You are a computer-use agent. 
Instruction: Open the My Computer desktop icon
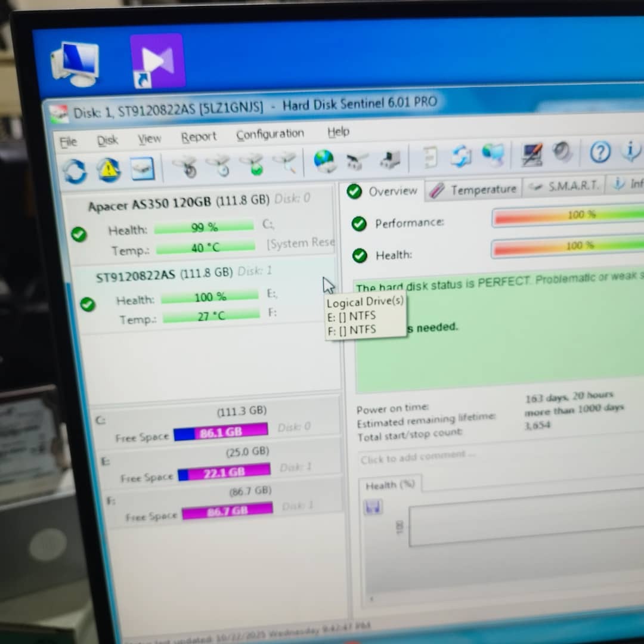75,63
